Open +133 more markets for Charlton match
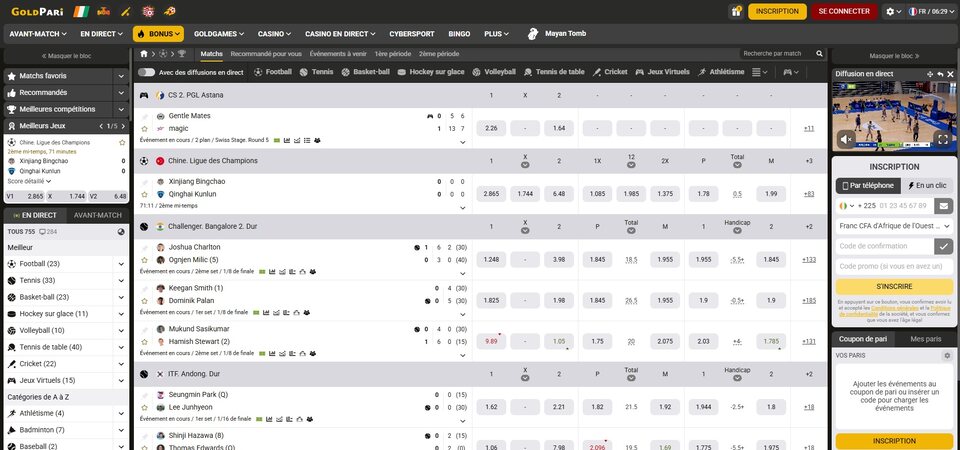960x450 pixels. pos(809,260)
